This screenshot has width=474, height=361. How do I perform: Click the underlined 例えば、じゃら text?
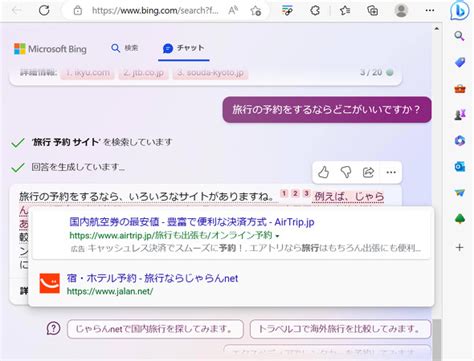click(x=349, y=197)
